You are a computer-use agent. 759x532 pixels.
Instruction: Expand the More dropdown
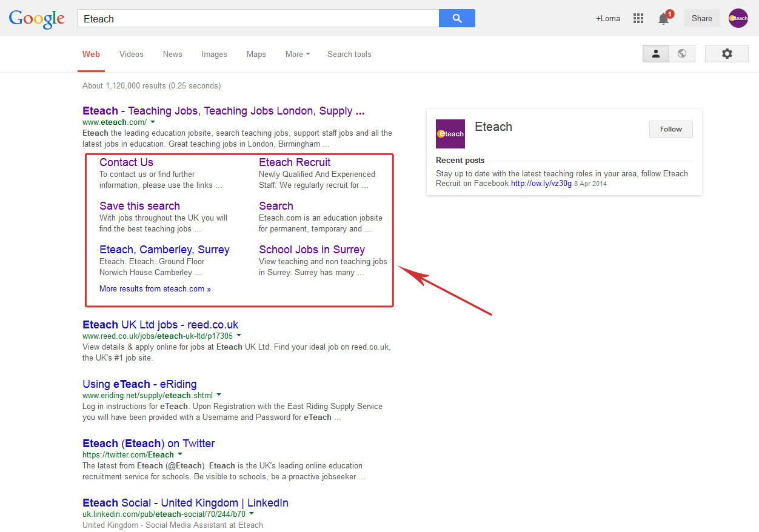coord(298,54)
